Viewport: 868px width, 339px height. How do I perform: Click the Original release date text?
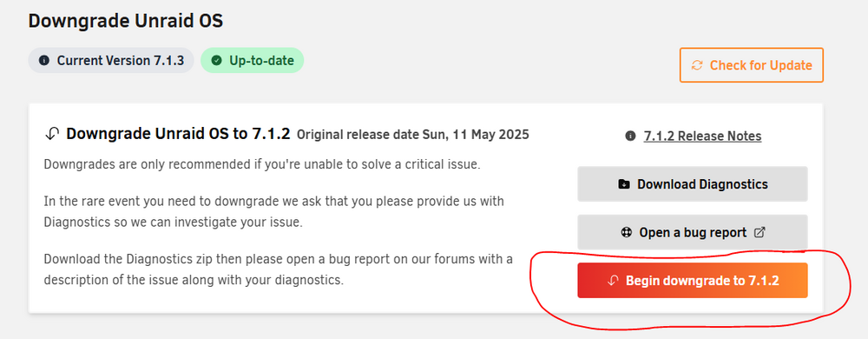[x=413, y=135]
